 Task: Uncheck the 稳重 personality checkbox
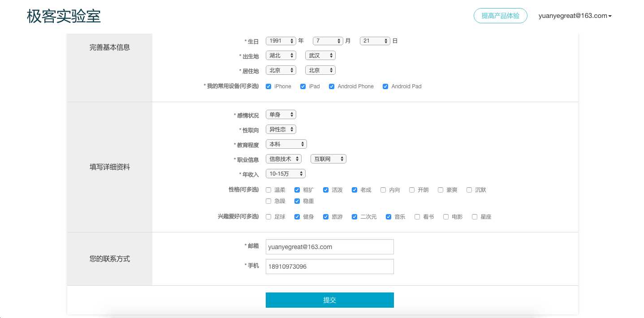297,201
